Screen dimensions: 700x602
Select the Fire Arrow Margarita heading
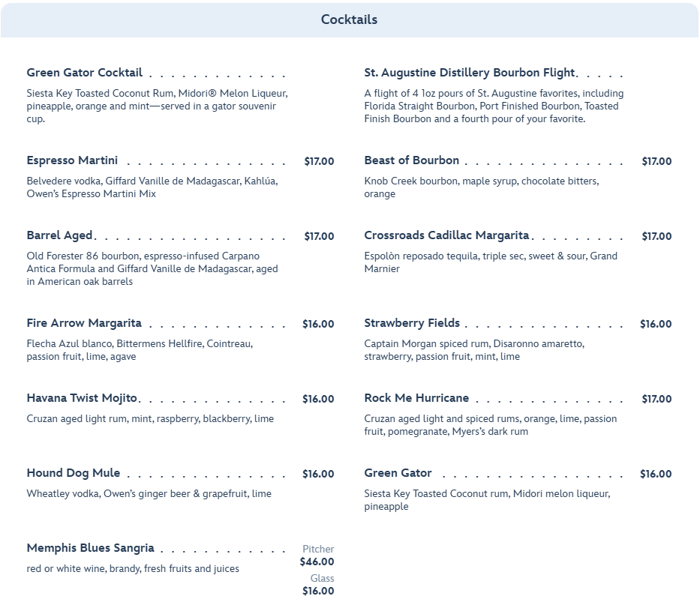[x=84, y=323]
